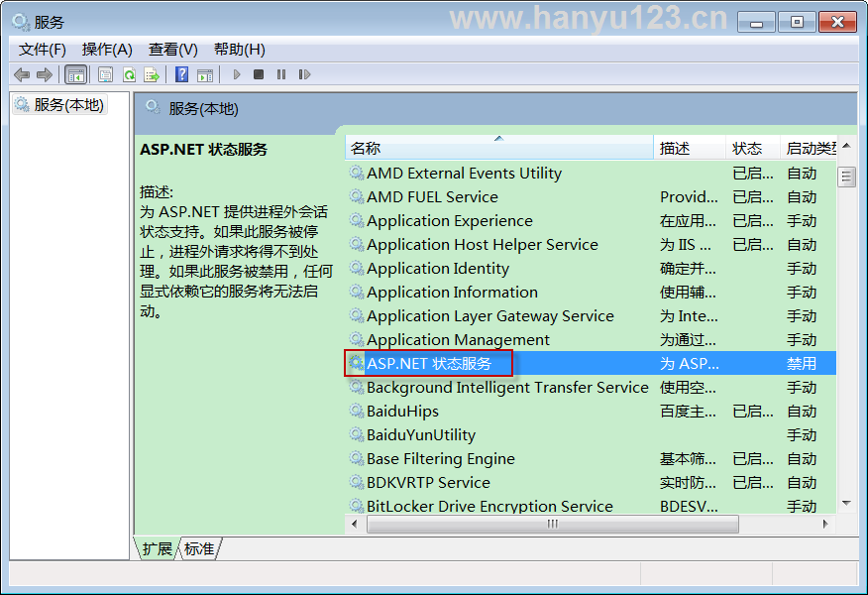
Task: Sort by the 状态 column header
Action: coord(753,148)
